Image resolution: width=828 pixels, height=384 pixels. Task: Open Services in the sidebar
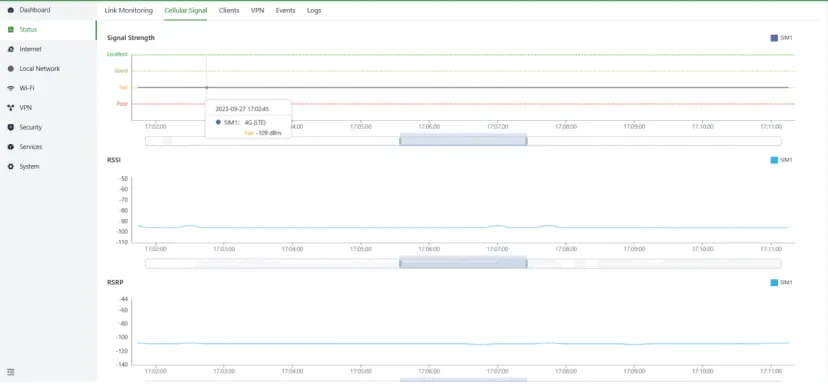click(x=31, y=147)
